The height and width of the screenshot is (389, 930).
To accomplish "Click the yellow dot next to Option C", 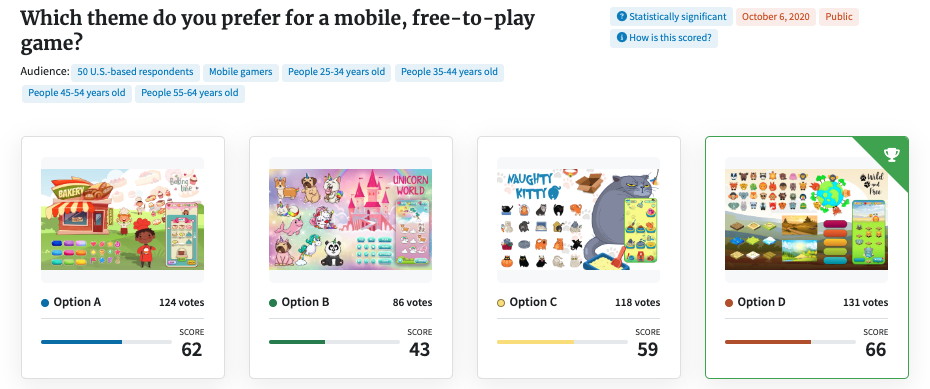I will pyautogui.click(x=501, y=303).
